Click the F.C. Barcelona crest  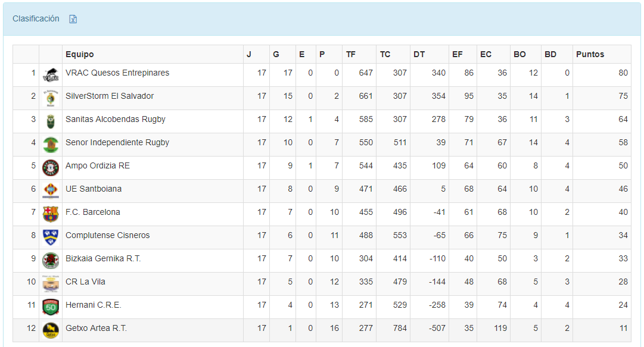click(x=51, y=214)
